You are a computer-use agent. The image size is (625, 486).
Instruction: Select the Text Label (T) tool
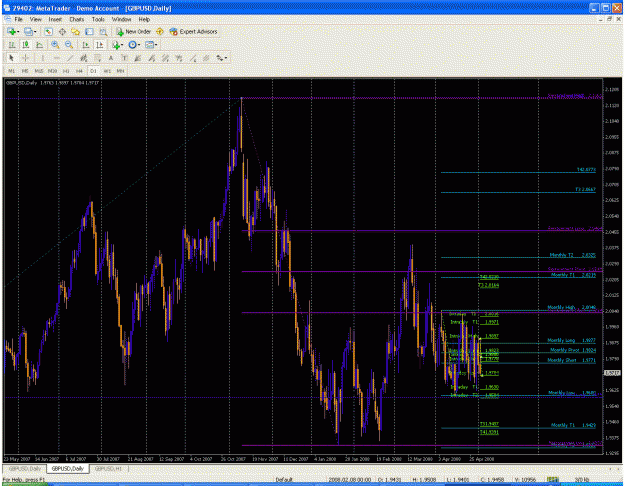[124, 58]
